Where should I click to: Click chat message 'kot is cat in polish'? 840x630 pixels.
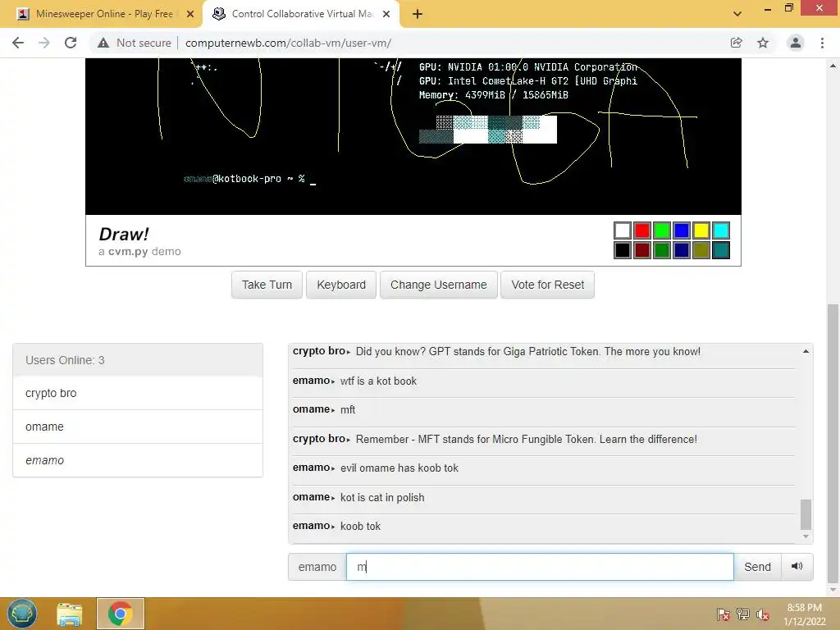point(382,497)
